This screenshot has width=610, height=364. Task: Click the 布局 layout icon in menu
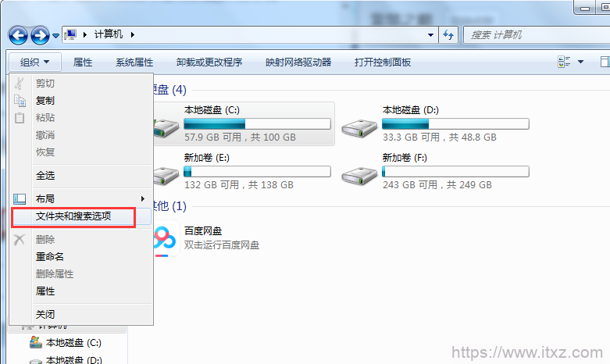[x=20, y=199]
